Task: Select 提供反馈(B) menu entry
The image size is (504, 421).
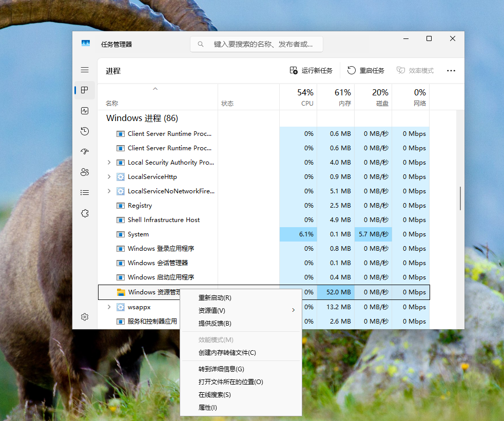Action: click(x=241, y=324)
